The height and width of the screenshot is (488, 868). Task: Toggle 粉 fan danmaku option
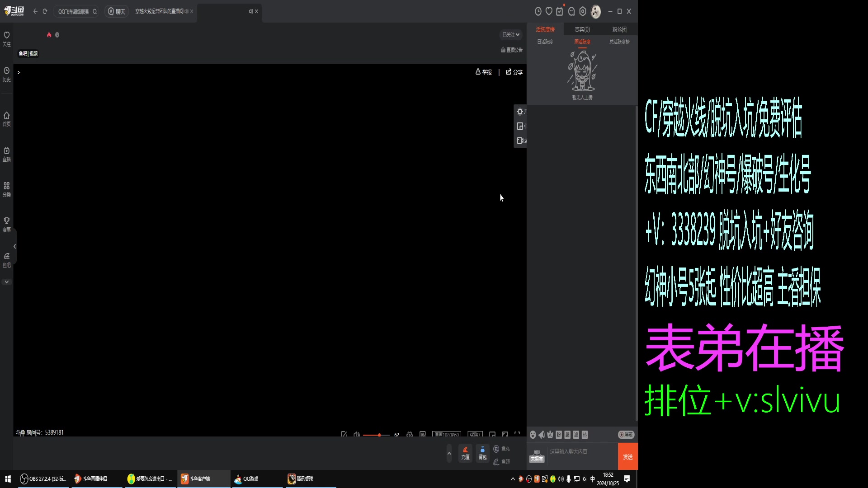[x=559, y=434]
